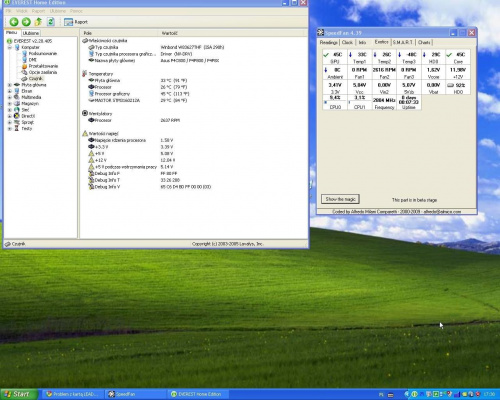
Task: Expand the Płyta główna tree node
Action: [x=10, y=85]
